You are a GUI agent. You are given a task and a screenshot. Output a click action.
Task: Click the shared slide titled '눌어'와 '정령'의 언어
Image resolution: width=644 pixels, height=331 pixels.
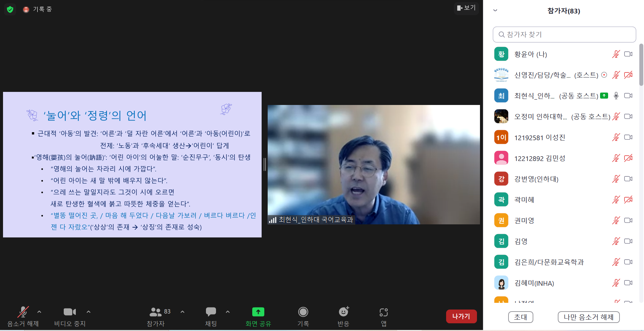[132, 165]
